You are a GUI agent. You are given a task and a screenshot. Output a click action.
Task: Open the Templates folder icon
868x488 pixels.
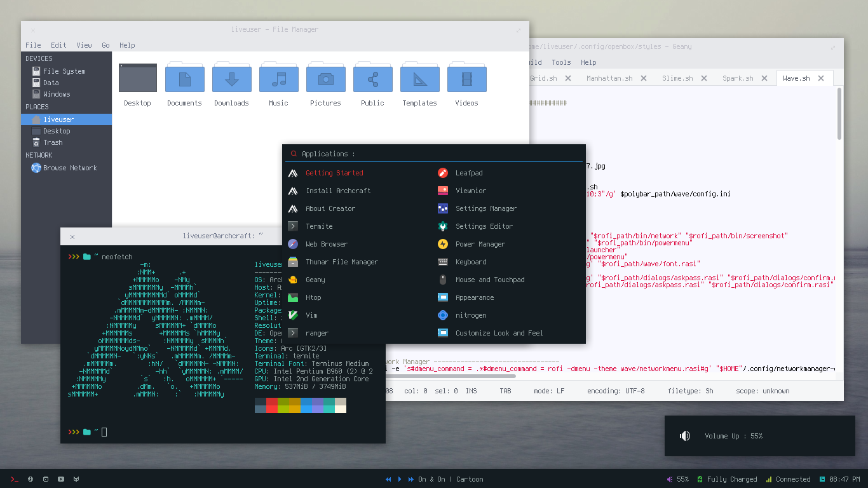tap(419, 78)
